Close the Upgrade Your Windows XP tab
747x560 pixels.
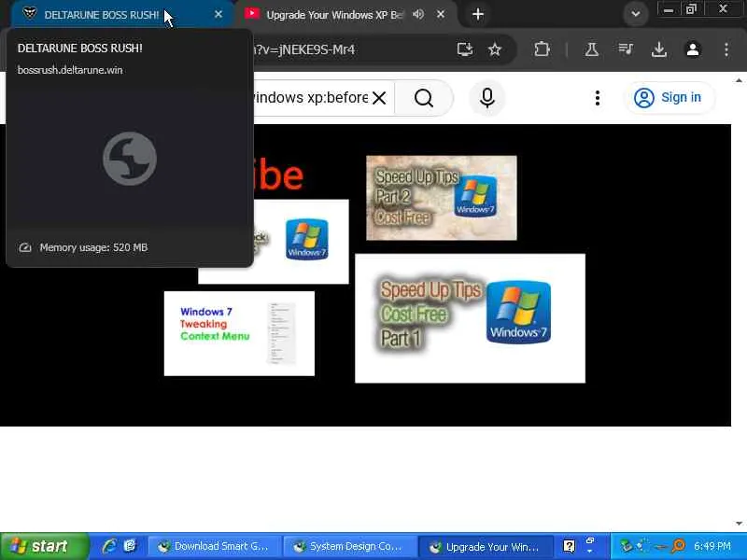[441, 14]
